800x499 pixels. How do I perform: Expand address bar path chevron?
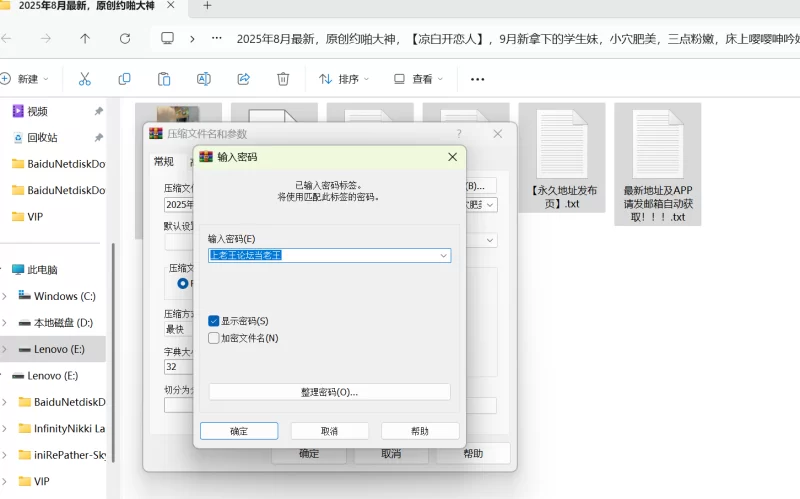pos(192,38)
